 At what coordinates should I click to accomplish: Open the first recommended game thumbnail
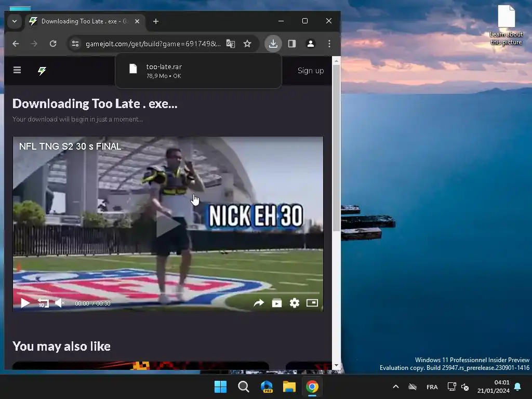tap(140, 365)
